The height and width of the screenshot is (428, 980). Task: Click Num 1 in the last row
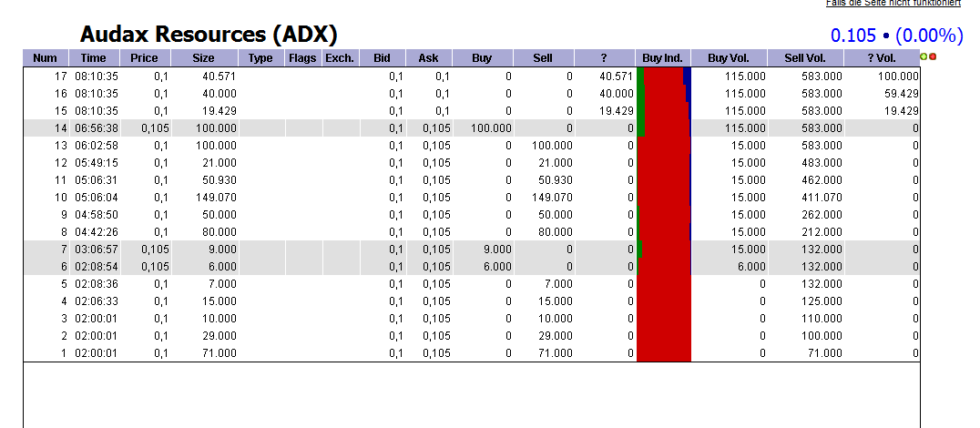pos(64,353)
